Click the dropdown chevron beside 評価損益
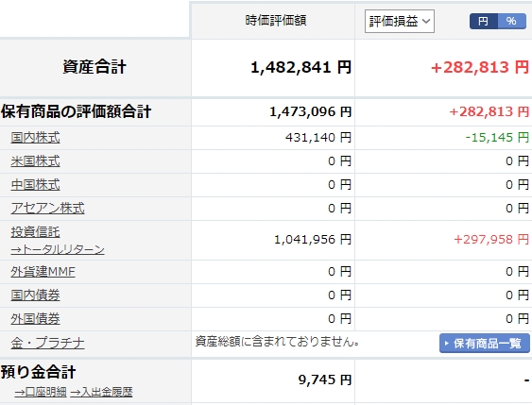The image size is (532, 405). pos(426,22)
